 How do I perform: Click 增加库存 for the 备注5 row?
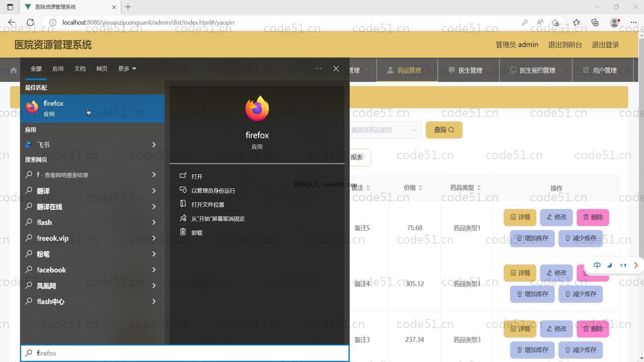[532, 238]
